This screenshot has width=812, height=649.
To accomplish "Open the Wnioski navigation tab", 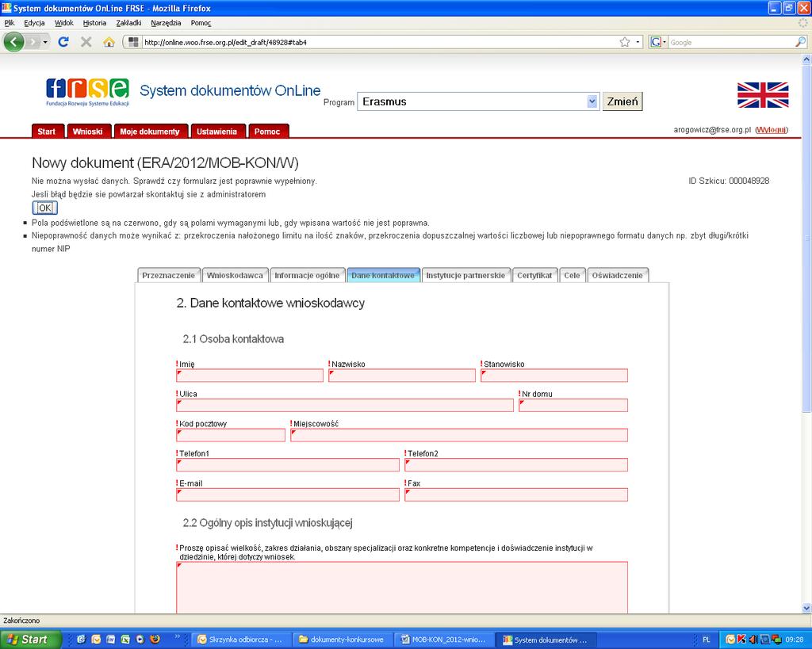I will coord(87,132).
